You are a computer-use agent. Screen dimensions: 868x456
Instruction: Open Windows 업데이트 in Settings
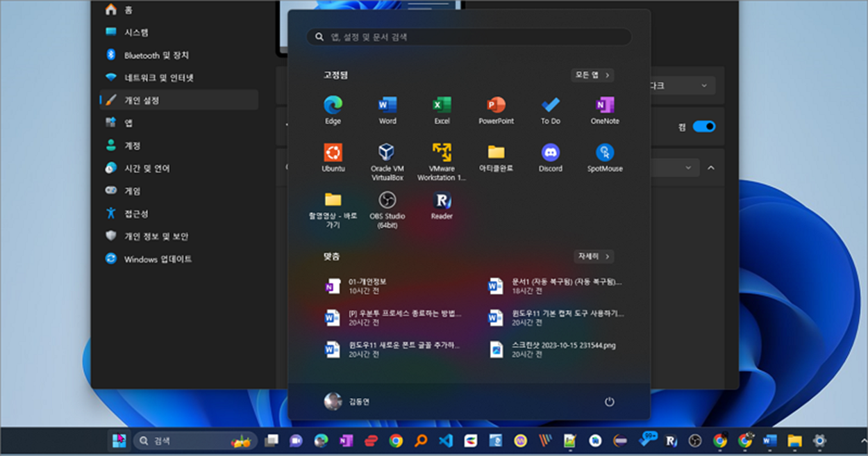[x=179, y=259]
